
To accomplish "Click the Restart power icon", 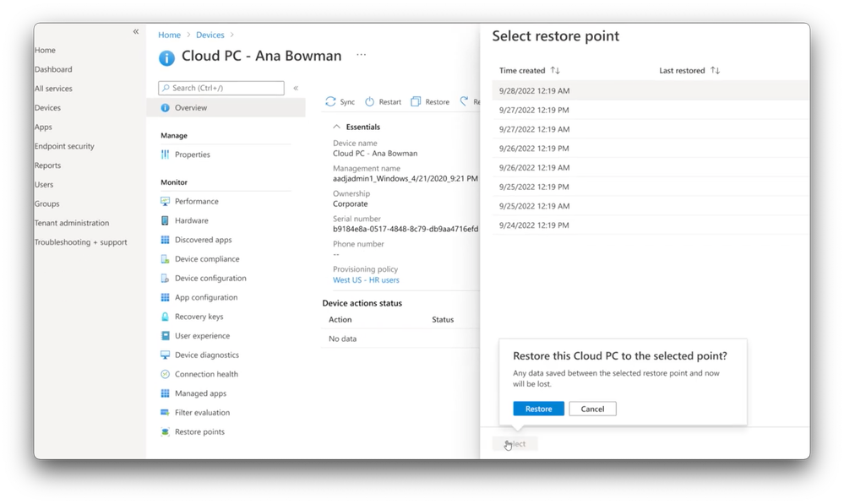I will click(x=369, y=102).
